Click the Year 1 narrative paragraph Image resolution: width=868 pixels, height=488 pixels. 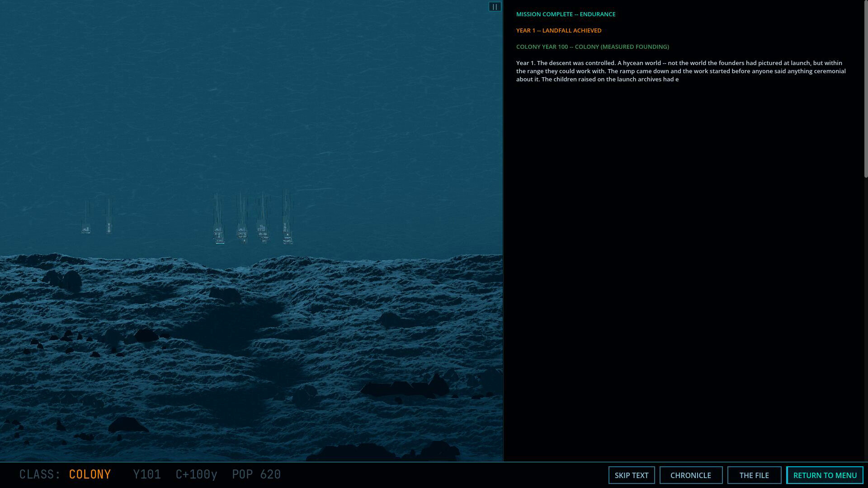tap(681, 71)
